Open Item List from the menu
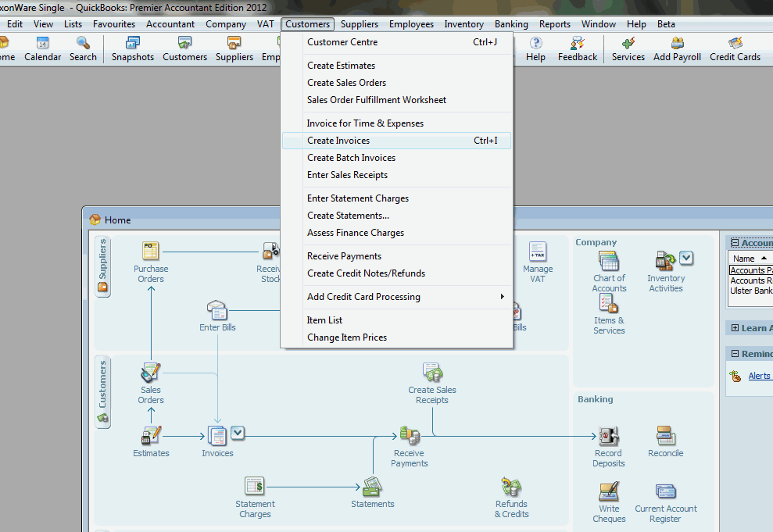Screen dimensions: 773x532 click(397, 320)
